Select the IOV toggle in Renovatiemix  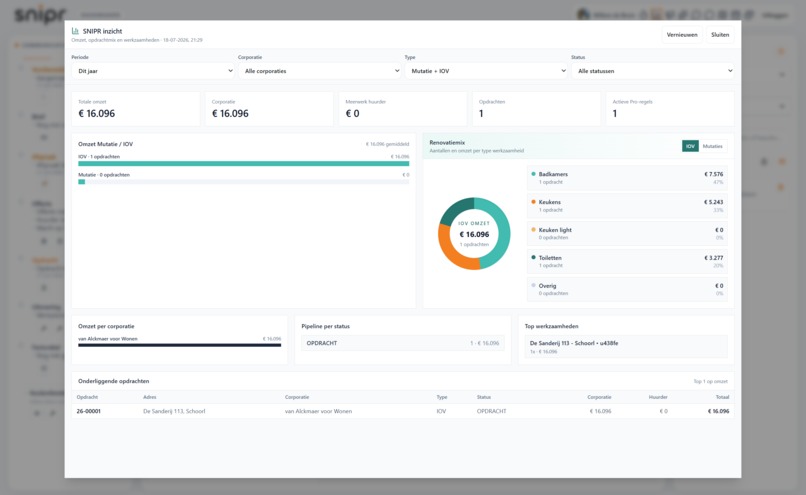[x=690, y=146]
